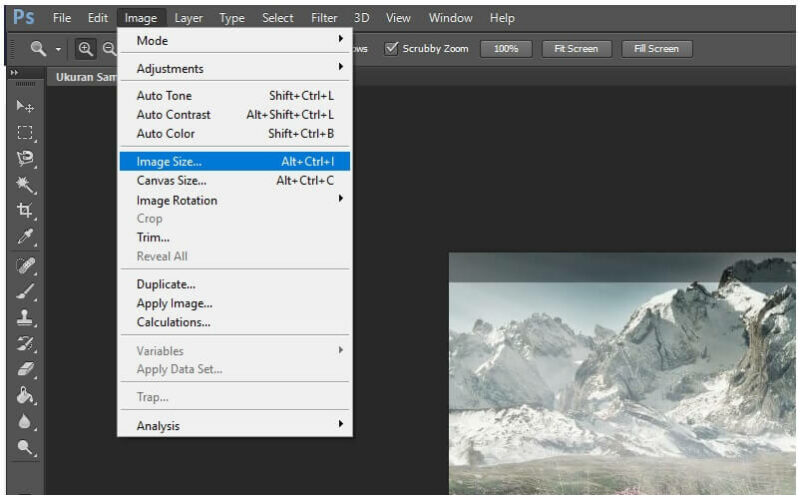The height and width of the screenshot is (500, 800).
Task: Select the Eyedropper tool
Action: (x=24, y=237)
